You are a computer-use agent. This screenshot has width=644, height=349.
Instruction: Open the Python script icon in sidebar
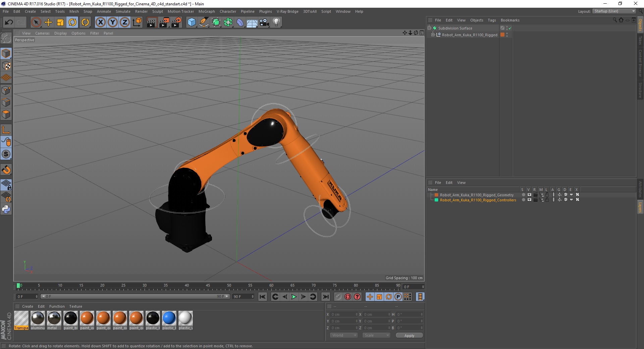point(6,209)
